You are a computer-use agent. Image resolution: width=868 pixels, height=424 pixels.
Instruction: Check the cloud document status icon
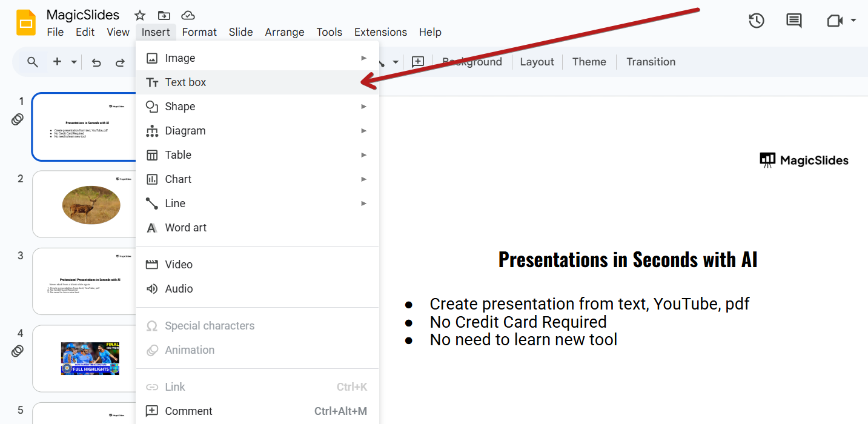click(x=188, y=15)
